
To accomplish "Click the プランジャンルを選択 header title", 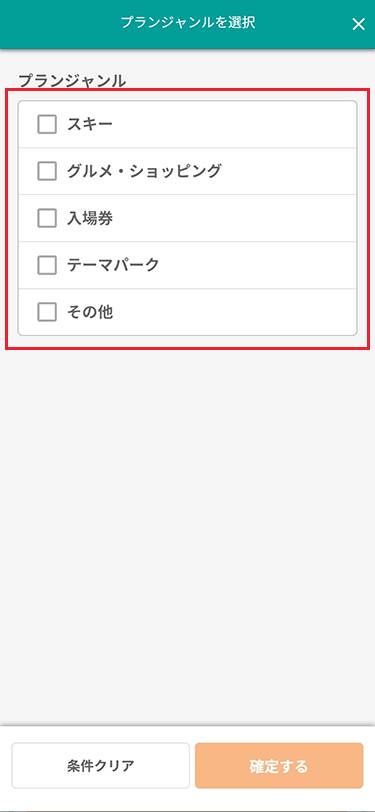I will click(188, 22).
